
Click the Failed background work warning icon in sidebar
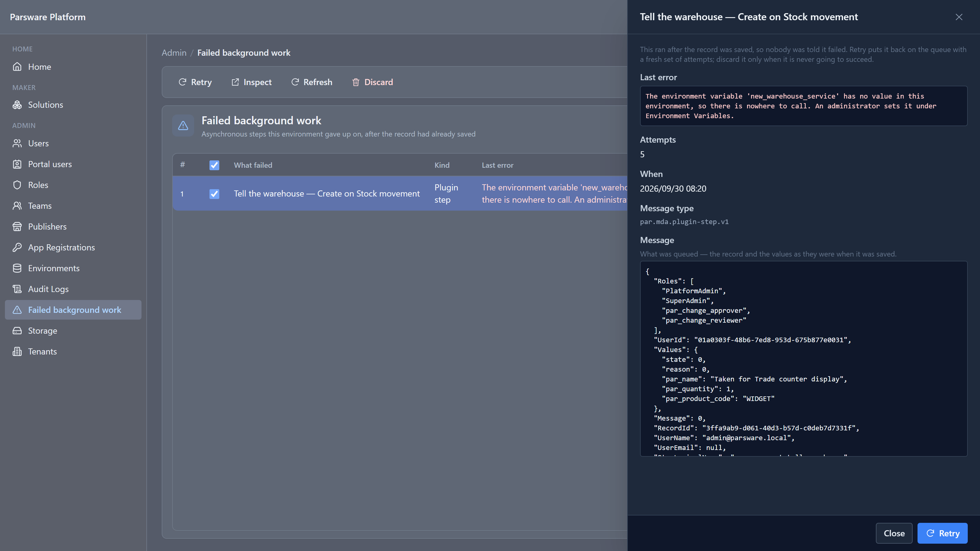(x=17, y=310)
